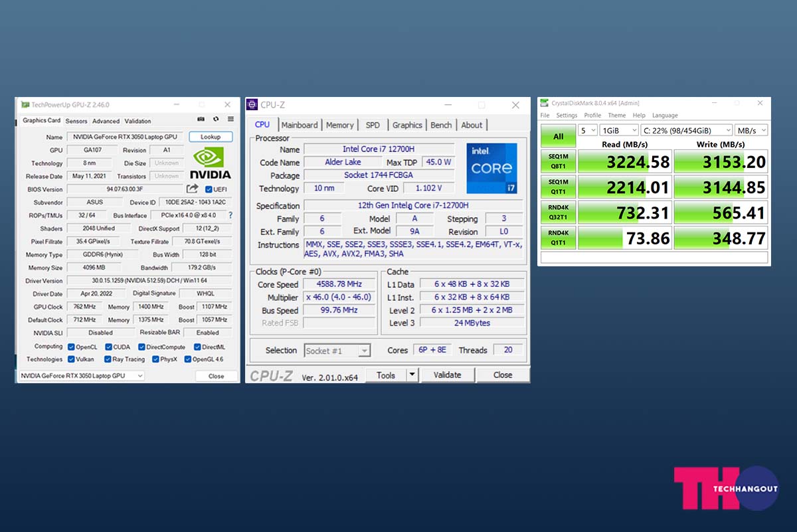Open the Help menu in CrystalDiskMark
The height and width of the screenshot is (532, 797).
coord(639,116)
